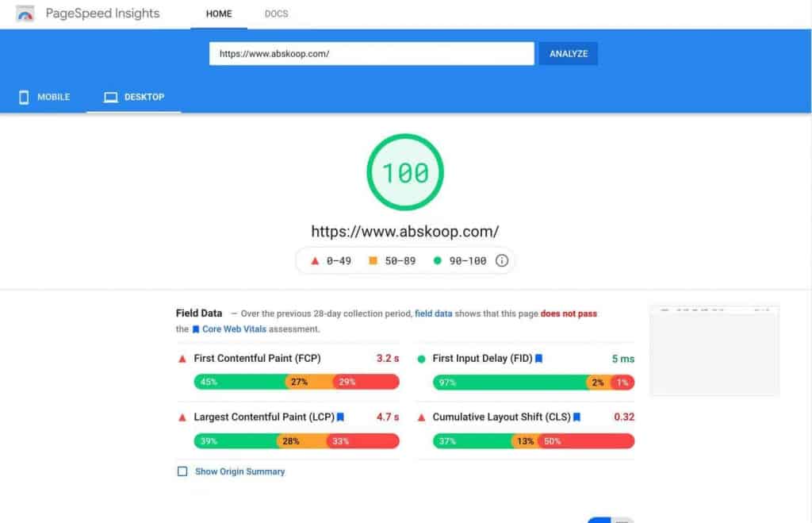Enable the Show Origin Summary checkbox
The width and height of the screenshot is (812, 523).
point(181,471)
